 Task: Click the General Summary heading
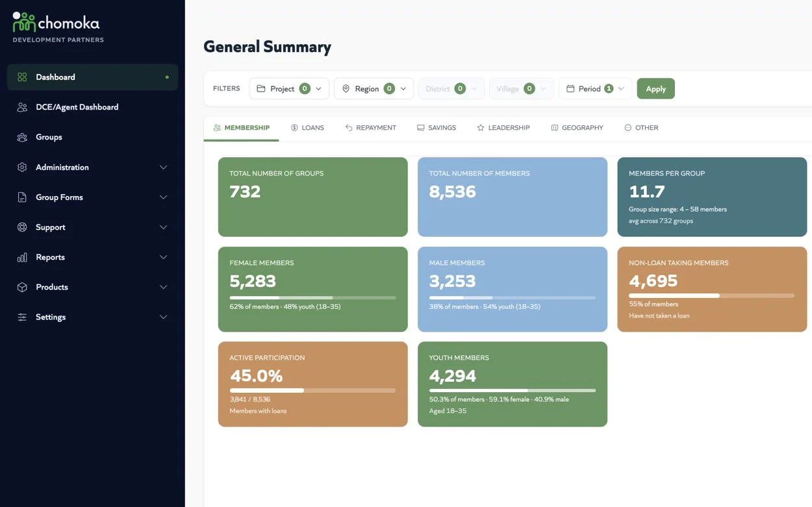click(267, 47)
